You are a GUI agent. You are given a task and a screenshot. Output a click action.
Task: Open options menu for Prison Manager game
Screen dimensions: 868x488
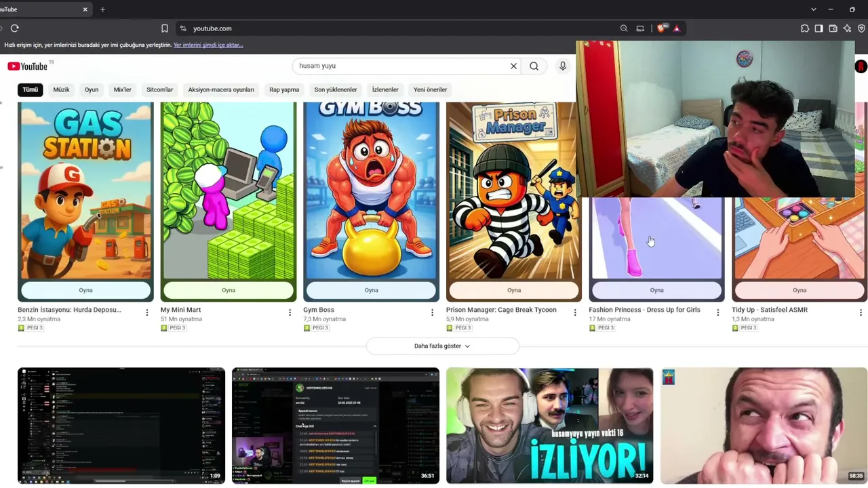575,312
